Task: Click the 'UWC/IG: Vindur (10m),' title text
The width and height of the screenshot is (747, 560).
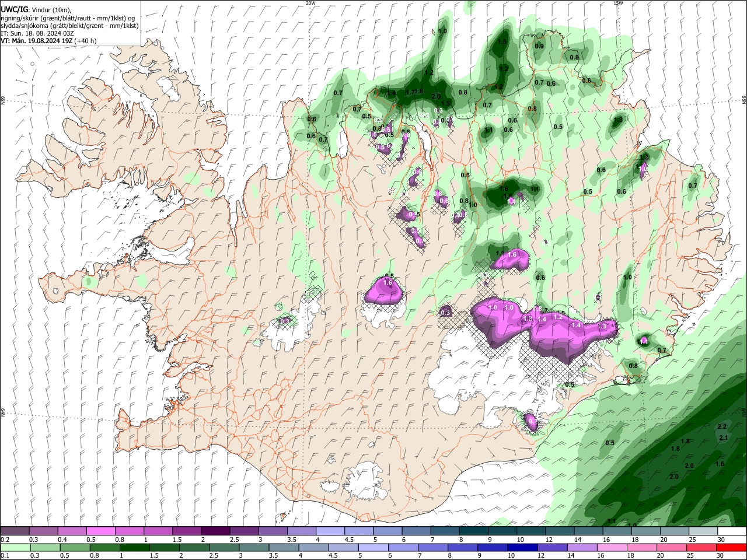Action: [x=35, y=10]
